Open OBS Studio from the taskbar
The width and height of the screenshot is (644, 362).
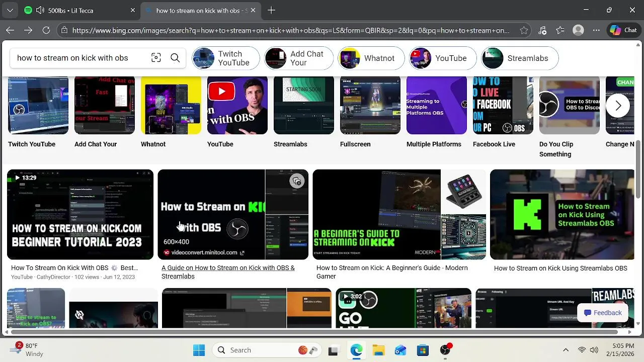(x=445, y=350)
